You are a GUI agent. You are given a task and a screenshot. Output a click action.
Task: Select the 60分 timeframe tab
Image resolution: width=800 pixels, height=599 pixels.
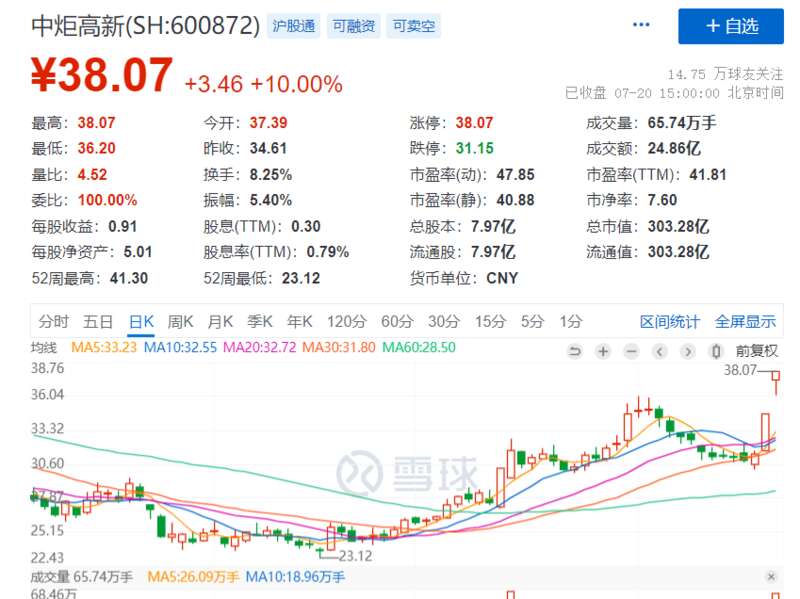click(x=396, y=321)
